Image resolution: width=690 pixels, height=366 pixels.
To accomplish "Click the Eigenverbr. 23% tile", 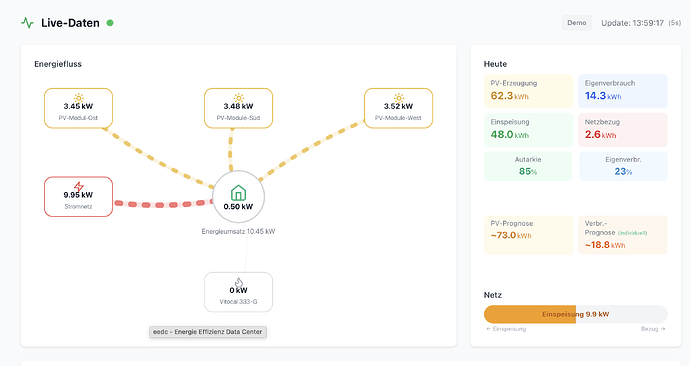I will coord(623,166).
